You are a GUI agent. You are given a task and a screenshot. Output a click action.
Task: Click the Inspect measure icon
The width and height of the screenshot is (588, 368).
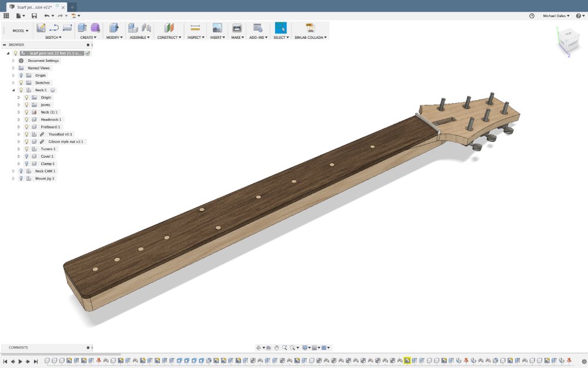pos(195,28)
